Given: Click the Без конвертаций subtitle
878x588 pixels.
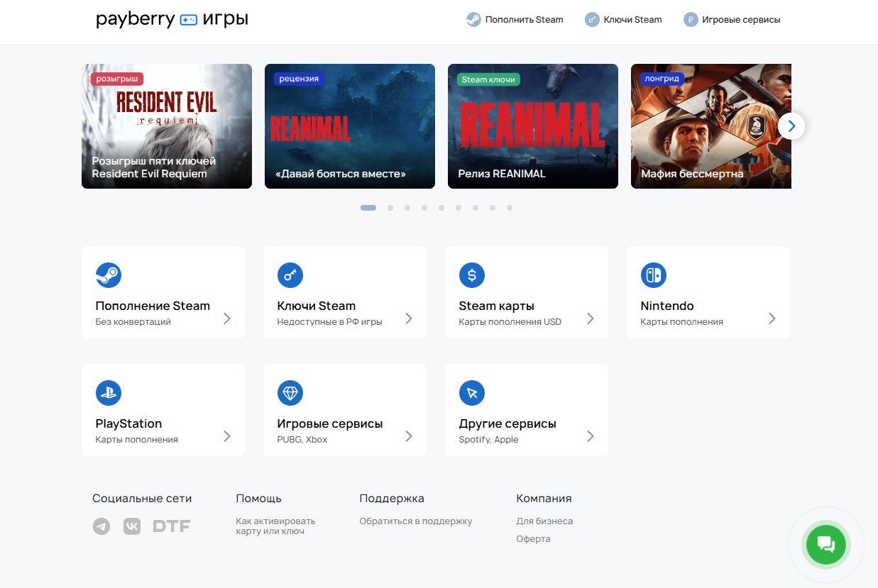Looking at the screenshot, I should [x=133, y=321].
